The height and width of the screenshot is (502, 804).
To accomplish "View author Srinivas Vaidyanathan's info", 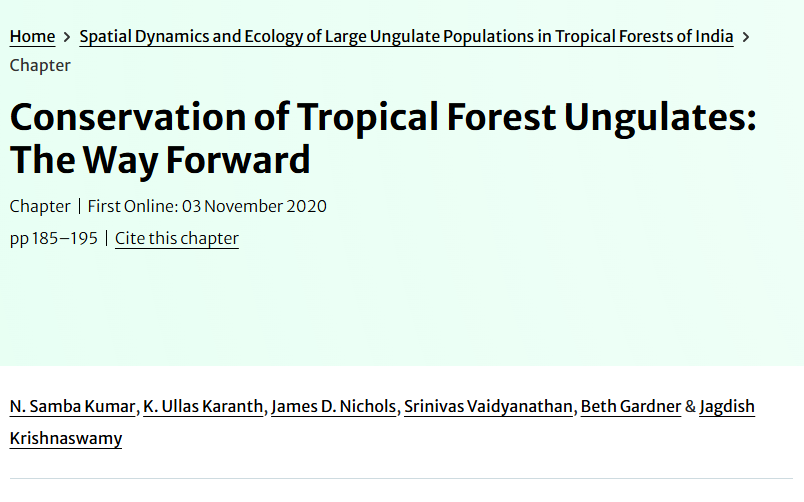I will click(489, 407).
